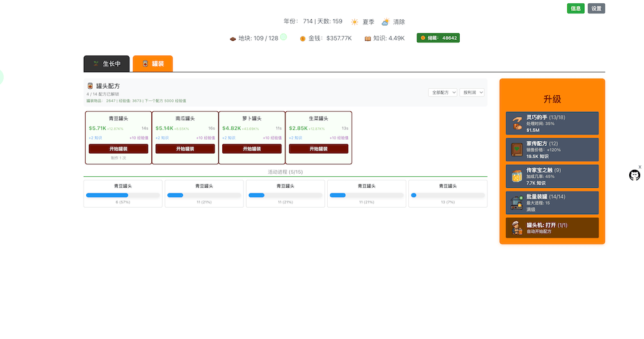Click the hand icon for 灵巧的手
Viewport: 644px width, 339px height.
[516, 123]
